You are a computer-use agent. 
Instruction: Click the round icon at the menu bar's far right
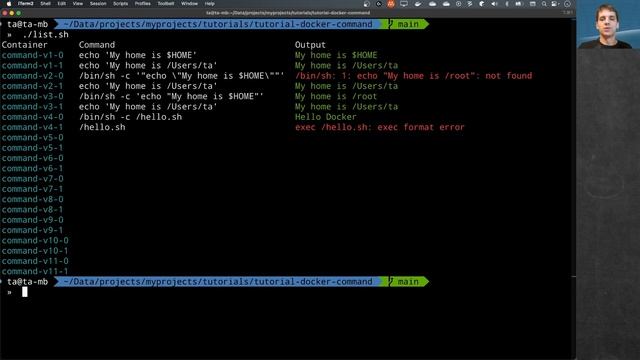pos(567,4)
